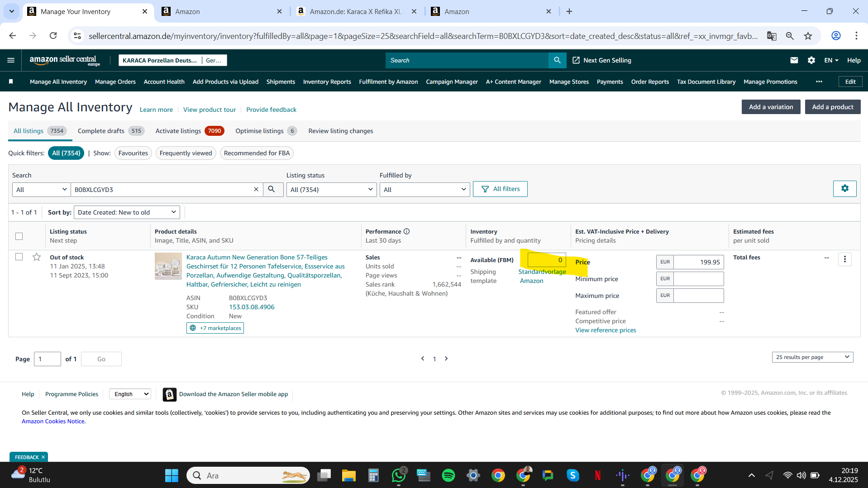
Task: Open the Fulfilled by dropdown
Action: coord(424,189)
